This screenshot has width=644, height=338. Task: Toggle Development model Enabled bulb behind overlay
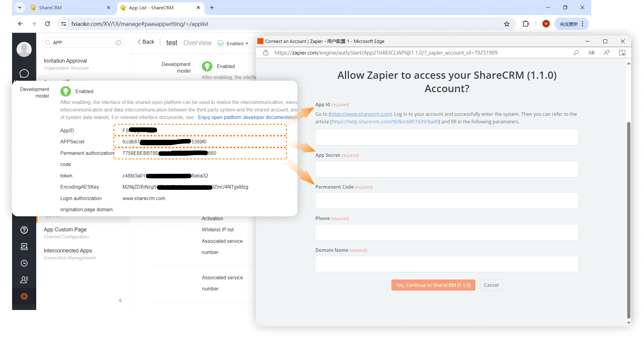(207, 66)
